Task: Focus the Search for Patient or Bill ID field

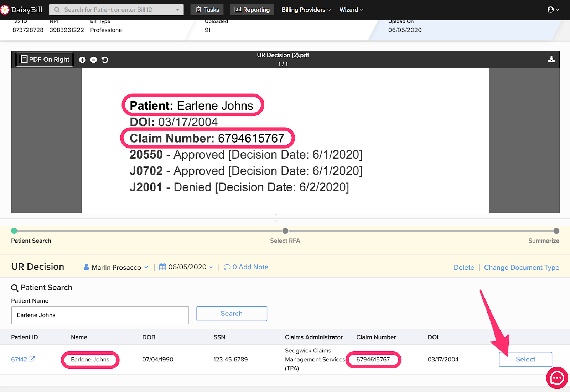Action: tap(116, 10)
